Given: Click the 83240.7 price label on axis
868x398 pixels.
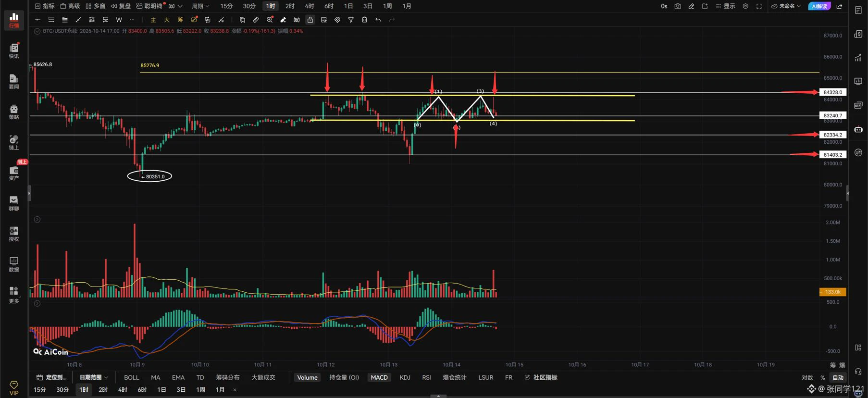Looking at the screenshot, I should pos(832,115).
